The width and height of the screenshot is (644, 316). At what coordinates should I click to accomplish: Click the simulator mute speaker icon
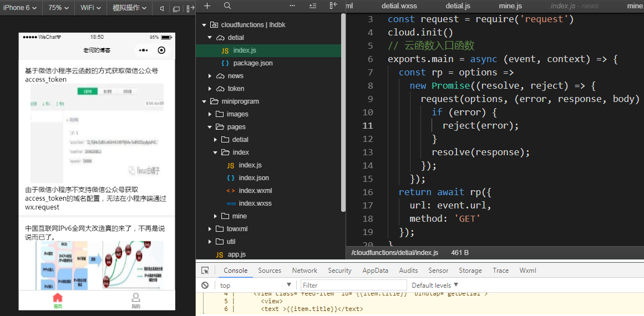point(163,8)
